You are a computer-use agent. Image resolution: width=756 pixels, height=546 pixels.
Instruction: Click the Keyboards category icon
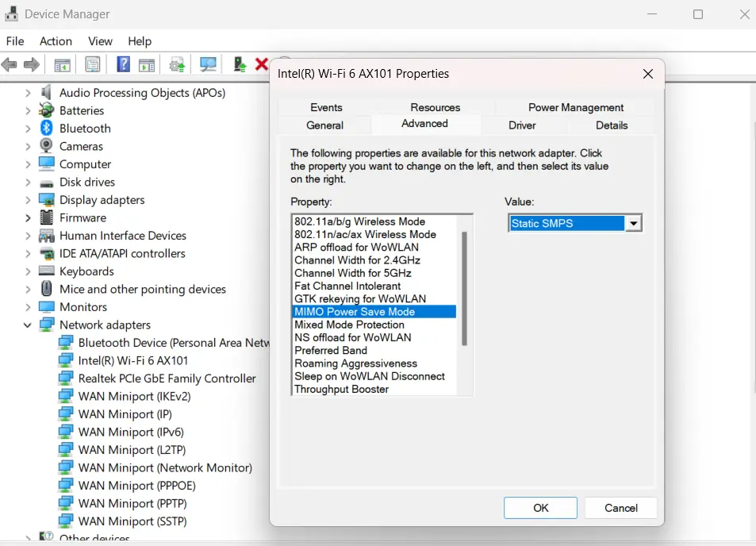click(x=46, y=271)
